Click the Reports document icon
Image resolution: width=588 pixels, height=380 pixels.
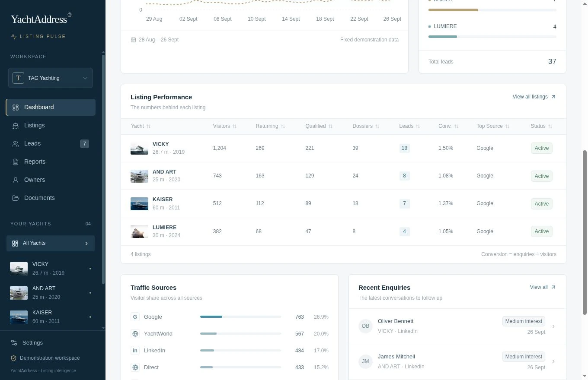[x=16, y=162]
